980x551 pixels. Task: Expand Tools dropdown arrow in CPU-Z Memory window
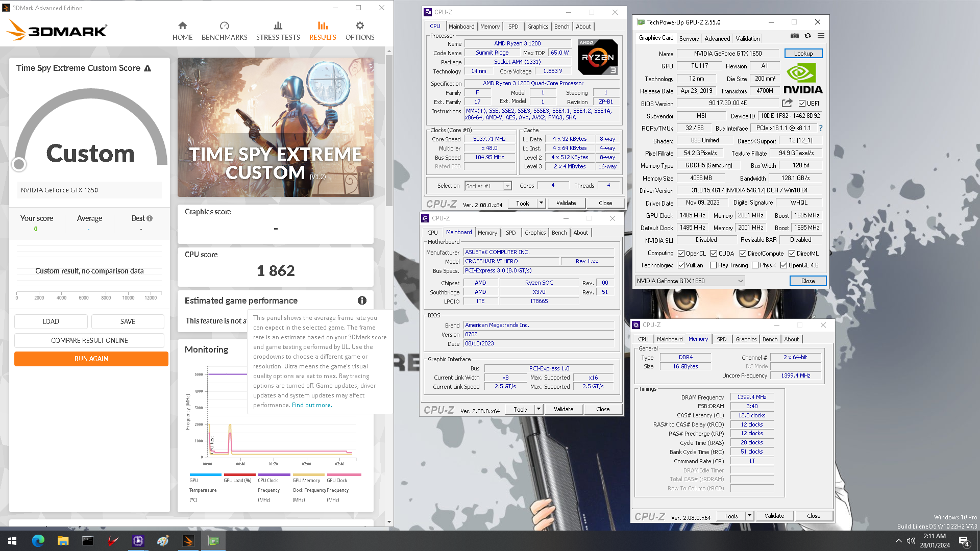click(749, 516)
